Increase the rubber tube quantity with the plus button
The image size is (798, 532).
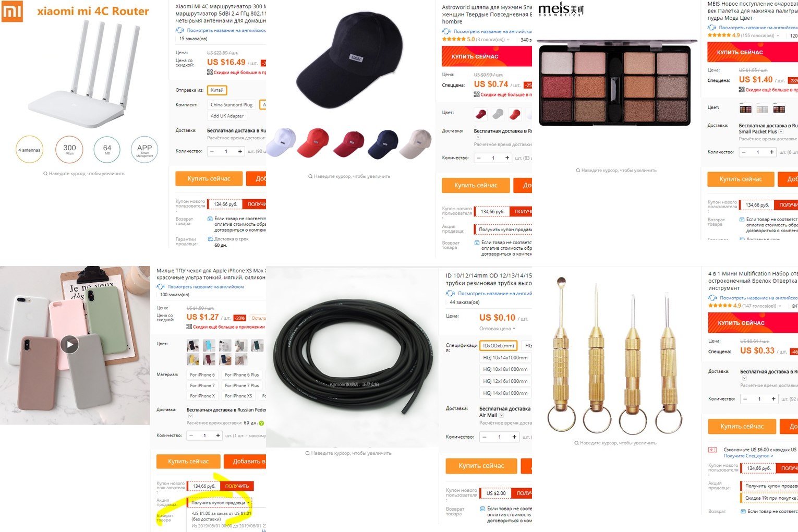[x=514, y=437]
